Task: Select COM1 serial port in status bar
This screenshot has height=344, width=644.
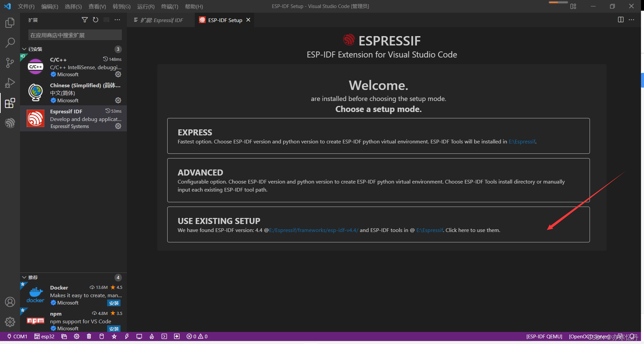Action: pos(17,336)
